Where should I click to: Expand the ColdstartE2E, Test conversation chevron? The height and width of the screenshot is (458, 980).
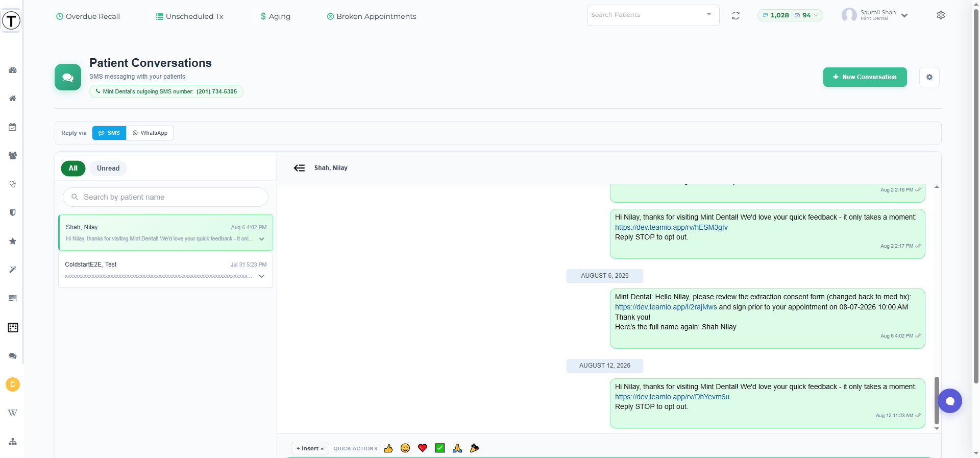pos(262,276)
